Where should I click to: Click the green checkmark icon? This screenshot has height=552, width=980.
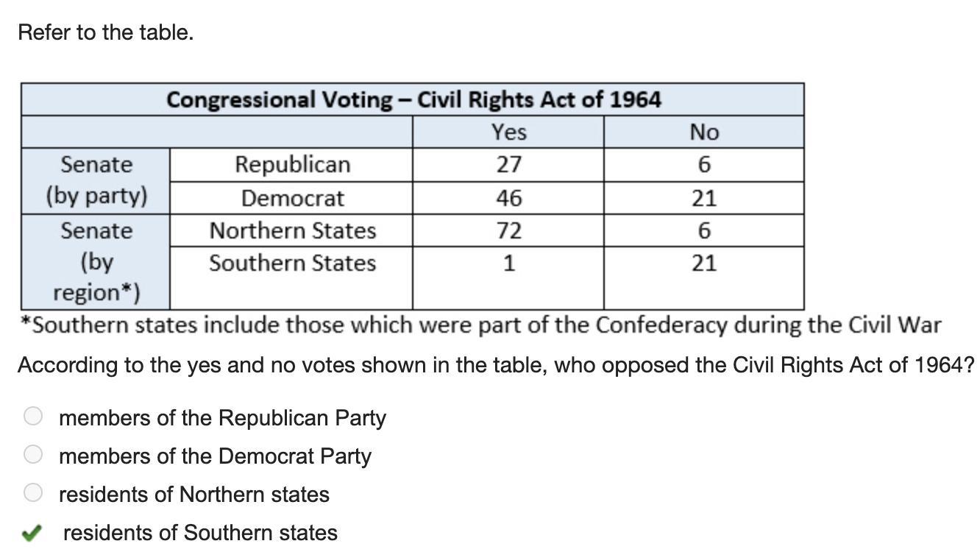[x=31, y=533]
